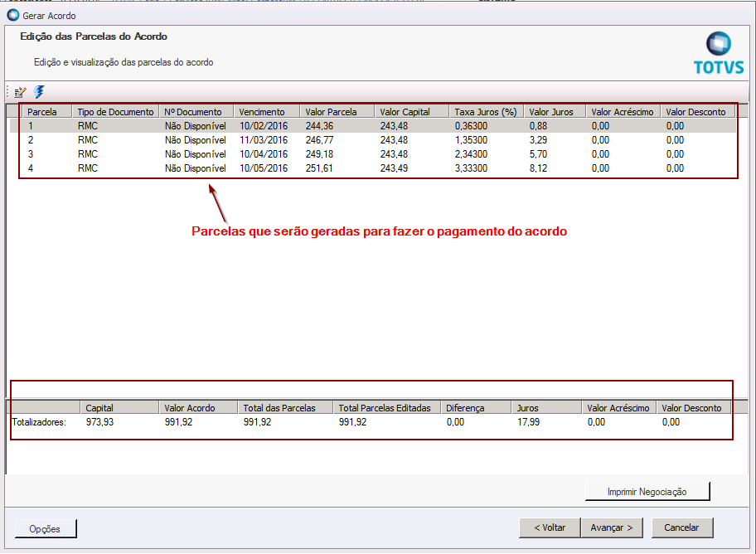Select installment row 3 dated 10/04/2016
This screenshot has height=554, width=756.
[x=263, y=154]
